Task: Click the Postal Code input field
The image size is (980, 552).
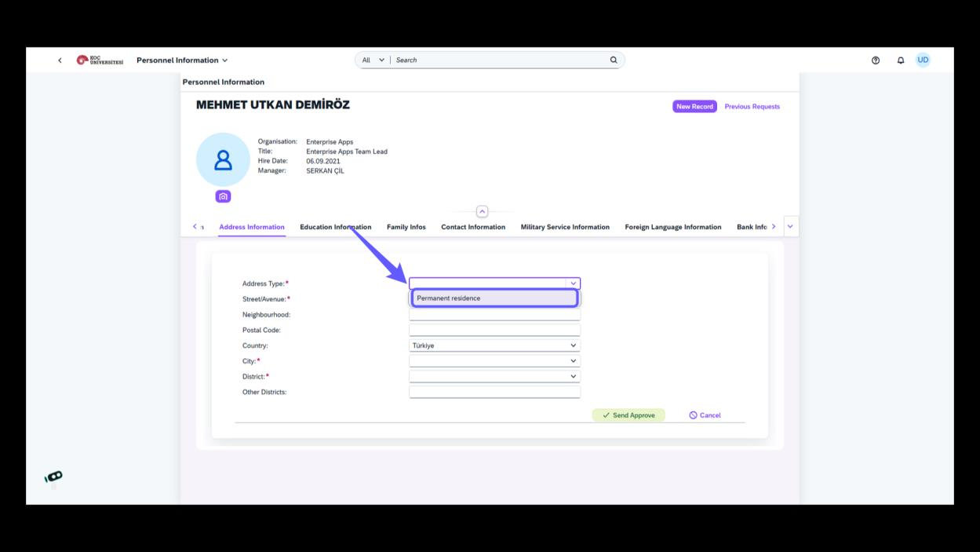Action: coord(495,331)
